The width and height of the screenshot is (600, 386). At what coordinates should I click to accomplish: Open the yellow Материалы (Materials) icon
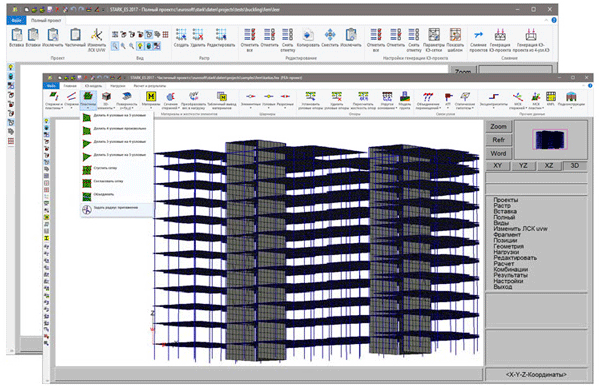[151, 97]
